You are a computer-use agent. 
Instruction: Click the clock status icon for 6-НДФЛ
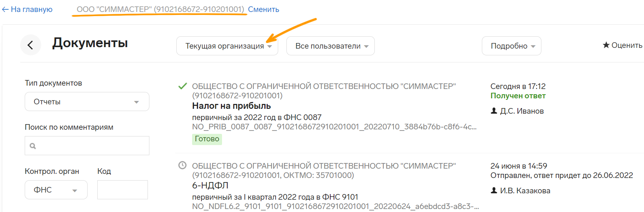[182, 165]
